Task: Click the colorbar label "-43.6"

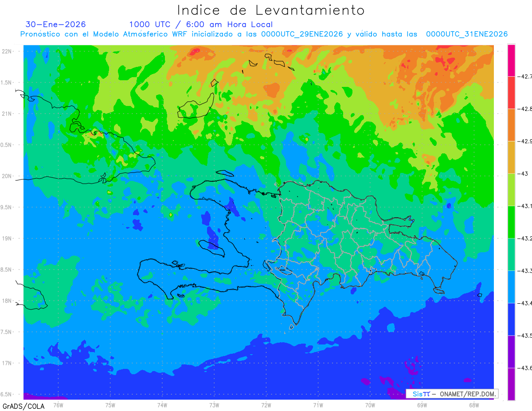Action: 525,368
